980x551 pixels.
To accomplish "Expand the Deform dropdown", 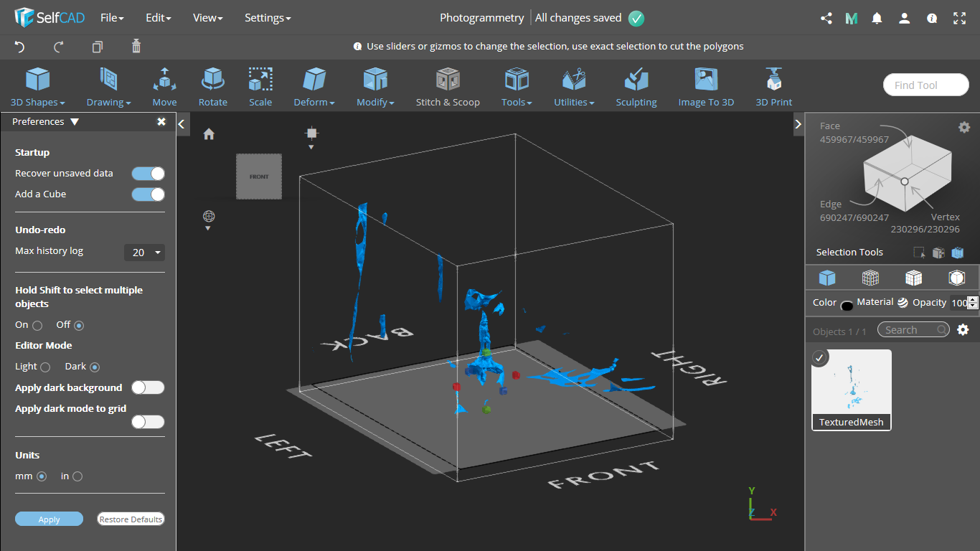I will click(x=314, y=87).
